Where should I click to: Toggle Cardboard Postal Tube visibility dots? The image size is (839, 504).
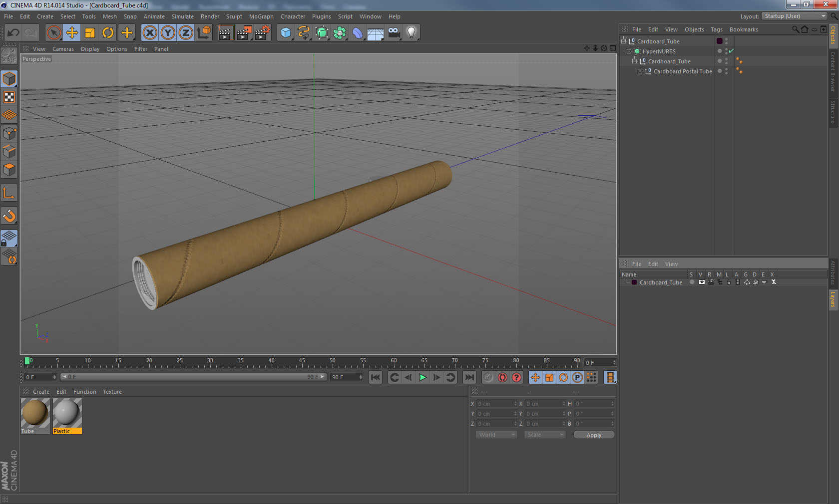point(726,71)
